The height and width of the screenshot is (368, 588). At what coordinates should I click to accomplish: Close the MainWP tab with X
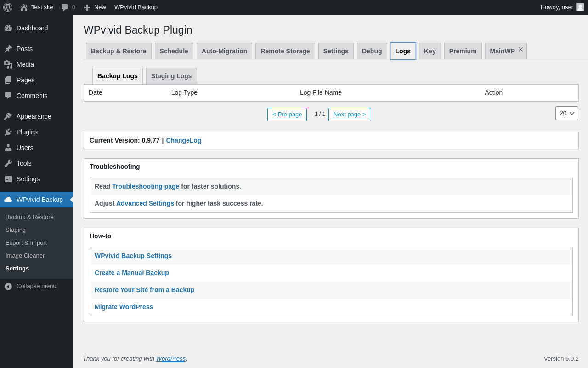click(x=520, y=49)
